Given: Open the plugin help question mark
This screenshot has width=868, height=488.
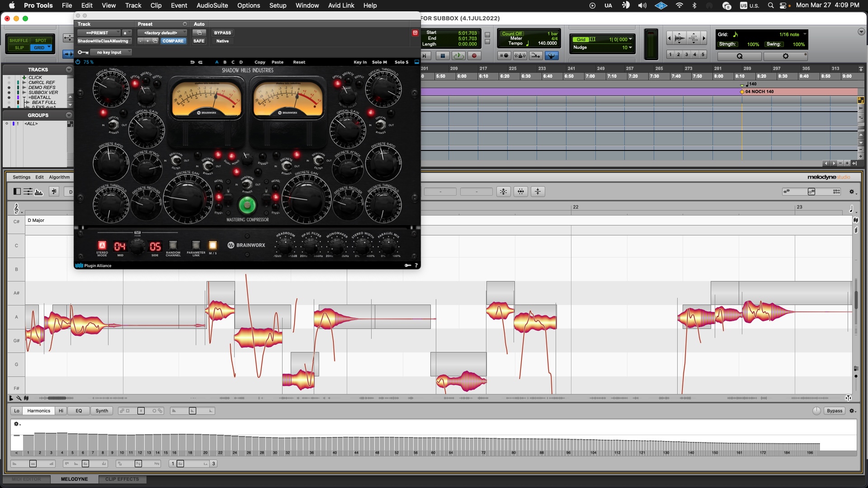Looking at the screenshot, I should (416, 265).
